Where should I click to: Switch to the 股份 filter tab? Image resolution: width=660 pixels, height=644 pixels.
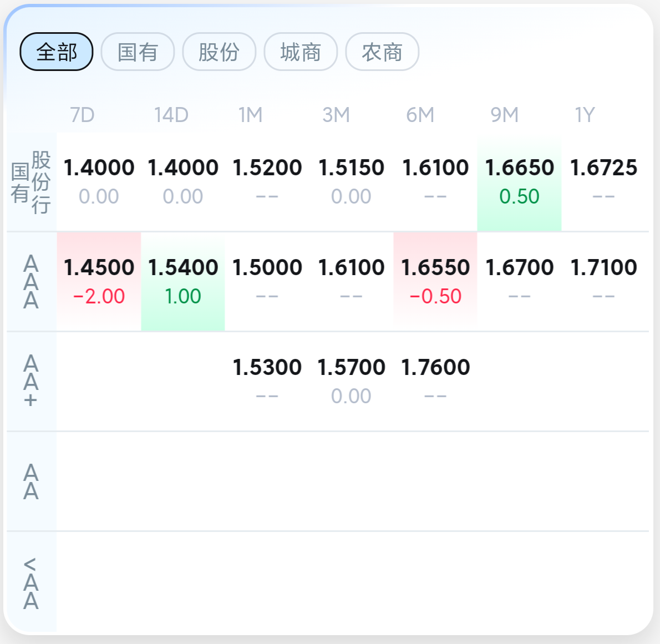tap(219, 52)
